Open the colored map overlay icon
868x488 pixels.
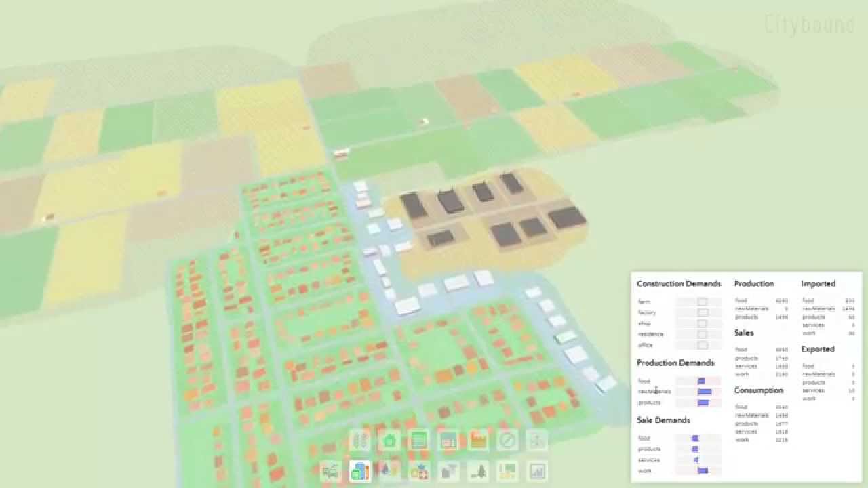[507, 471]
